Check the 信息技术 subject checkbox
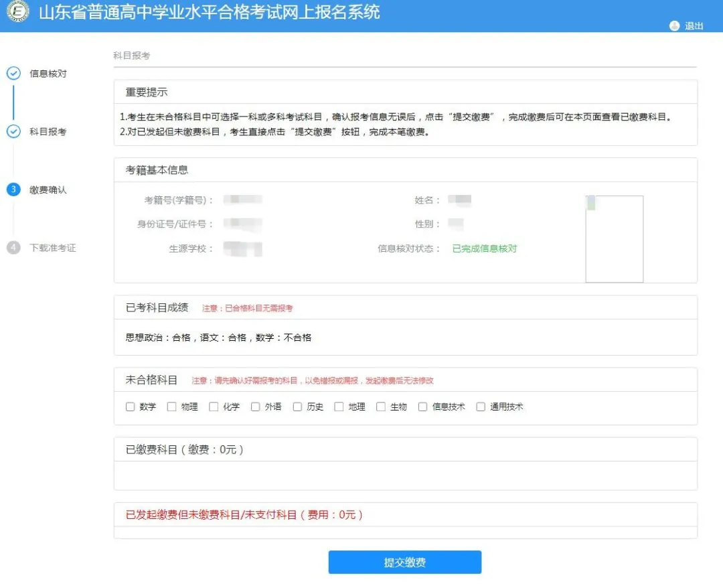Image resolution: width=723 pixels, height=588 pixels. [422, 407]
